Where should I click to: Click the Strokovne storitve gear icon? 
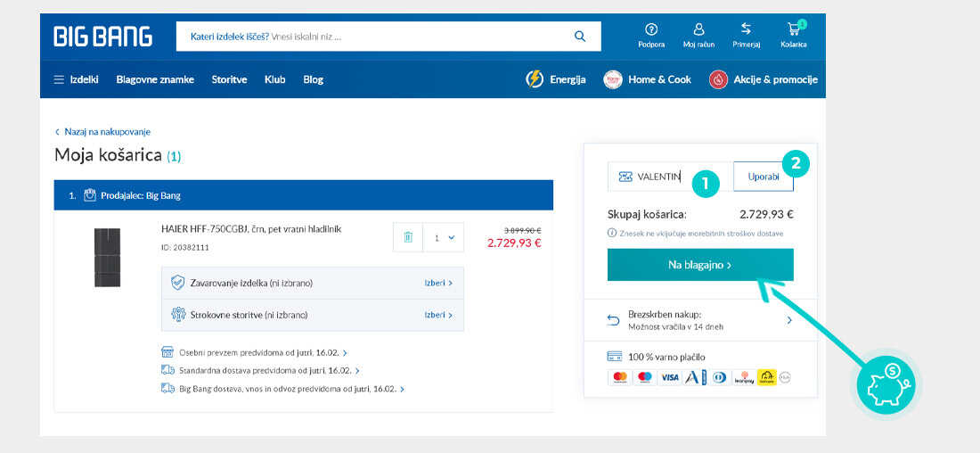tap(177, 314)
